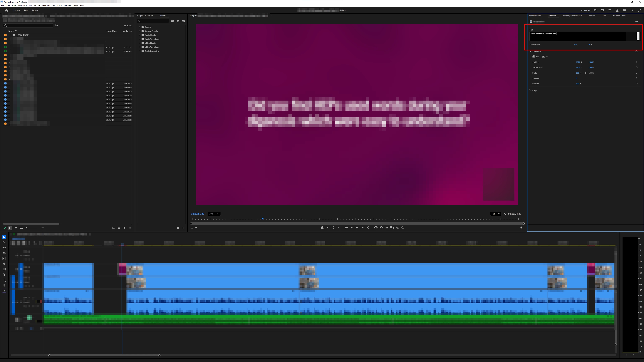Switch to the Effect Controls tab
The image size is (644, 362).
pos(535,15)
